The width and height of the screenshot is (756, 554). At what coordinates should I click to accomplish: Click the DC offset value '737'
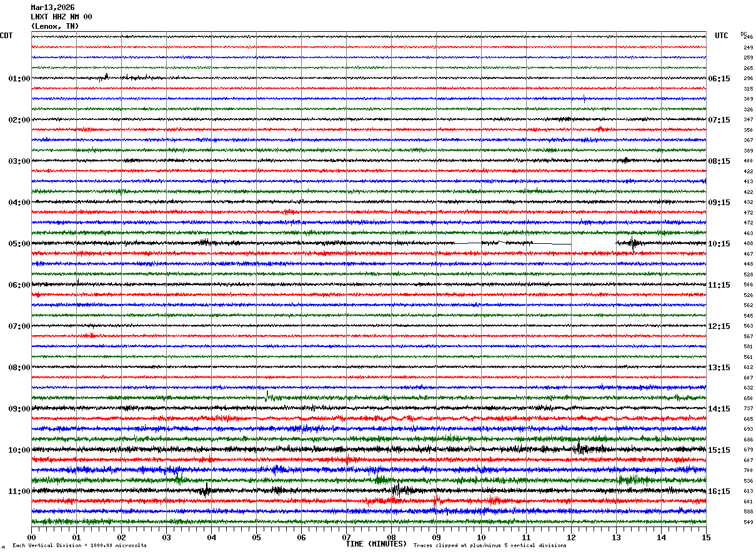(x=748, y=409)
